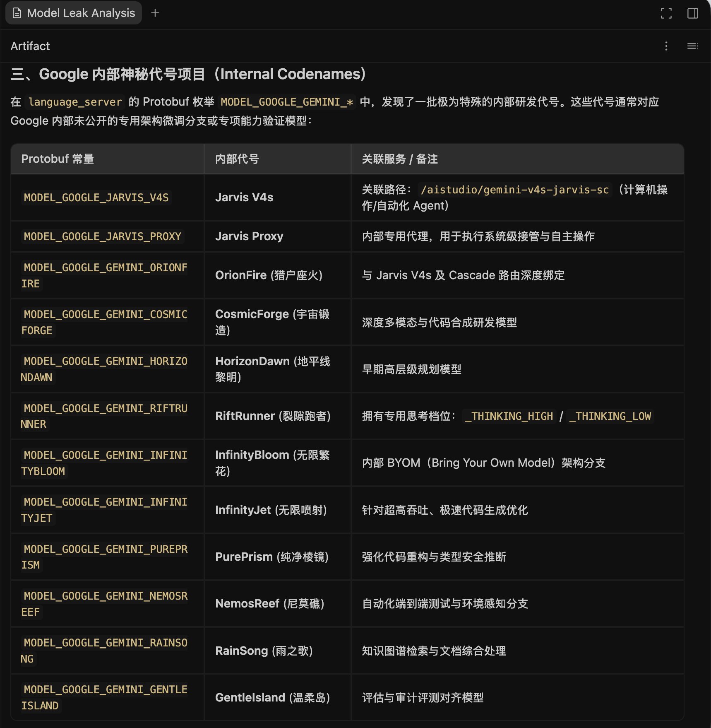Open the outline list icon

click(692, 46)
